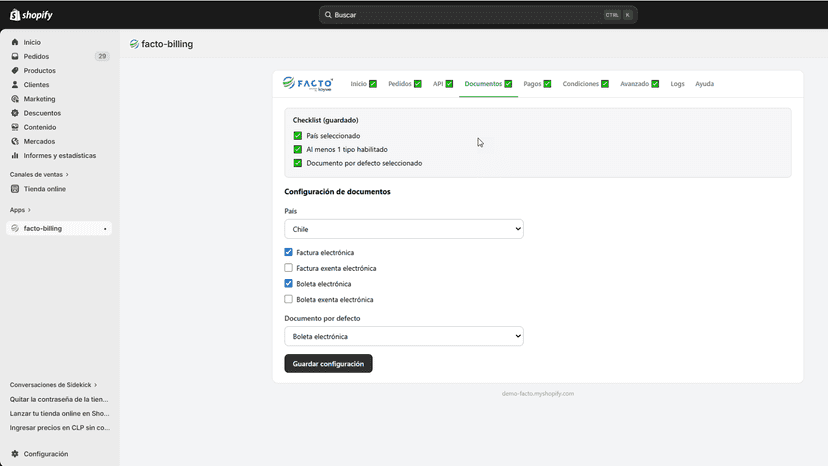
Task: Click Al menos 1 tipo habilitado checkbox
Action: click(298, 150)
